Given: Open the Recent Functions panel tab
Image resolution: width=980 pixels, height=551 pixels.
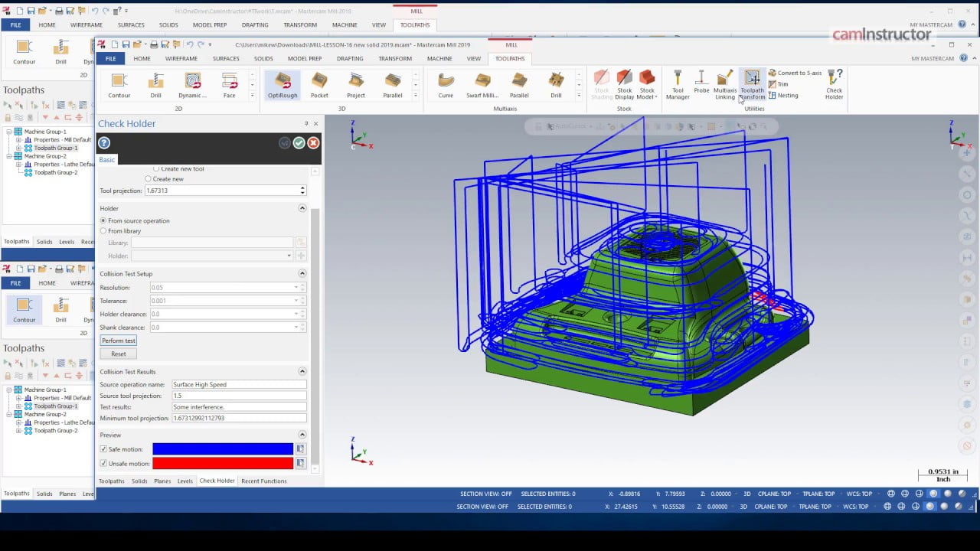Looking at the screenshot, I should click(x=263, y=481).
